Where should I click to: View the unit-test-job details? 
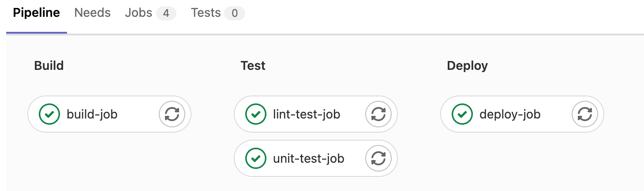(308, 158)
